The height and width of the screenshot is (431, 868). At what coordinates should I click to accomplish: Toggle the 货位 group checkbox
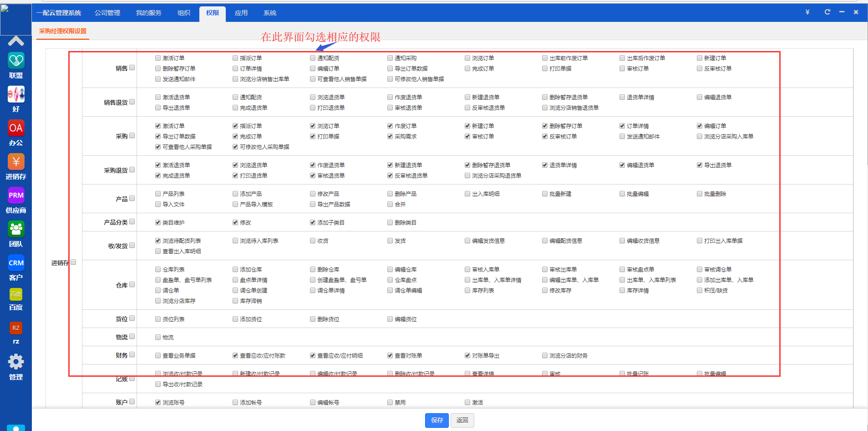(x=132, y=318)
